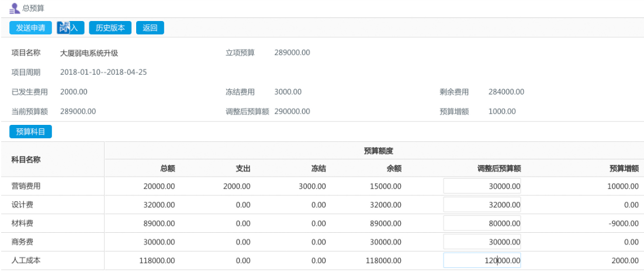Select 材料费 余额 cell 89000.00
644x276 pixels.
click(386, 223)
